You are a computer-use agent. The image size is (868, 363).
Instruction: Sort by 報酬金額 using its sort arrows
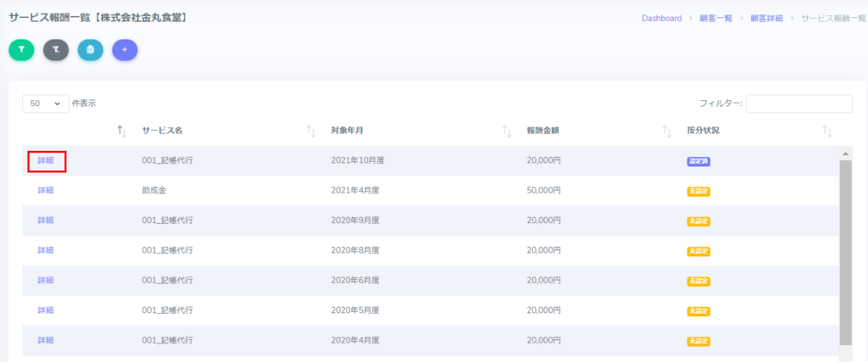pyautogui.click(x=666, y=131)
